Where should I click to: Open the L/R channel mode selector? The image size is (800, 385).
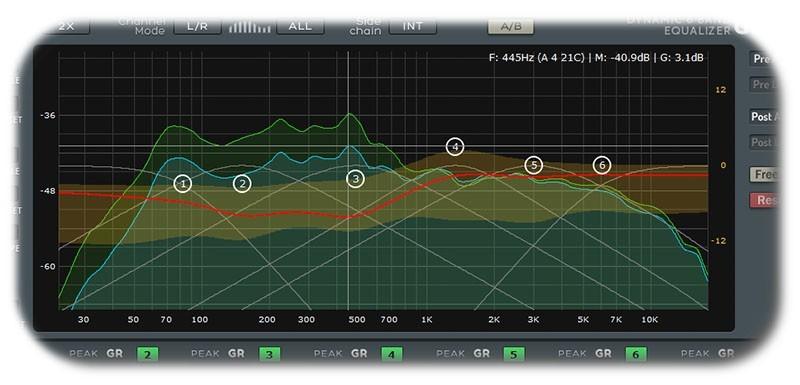(197, 27)
